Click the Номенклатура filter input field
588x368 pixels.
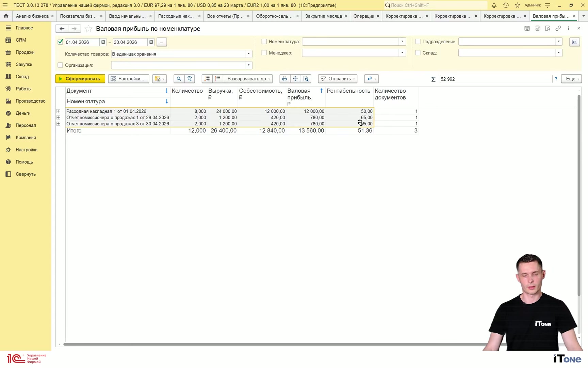[350, 42]
